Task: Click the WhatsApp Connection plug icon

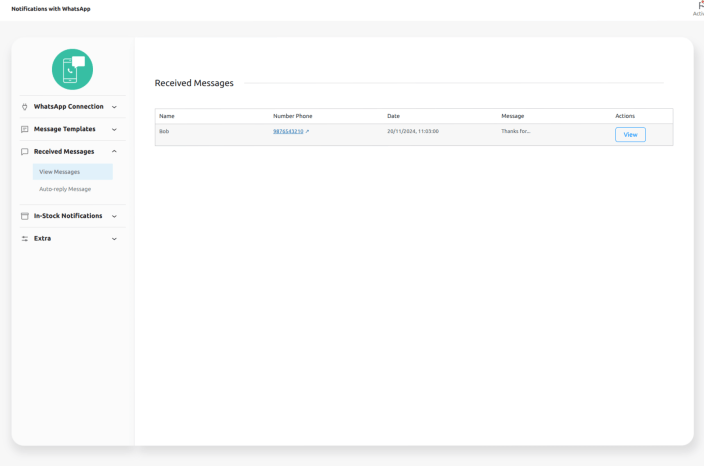Action: (x=25, y=107)
